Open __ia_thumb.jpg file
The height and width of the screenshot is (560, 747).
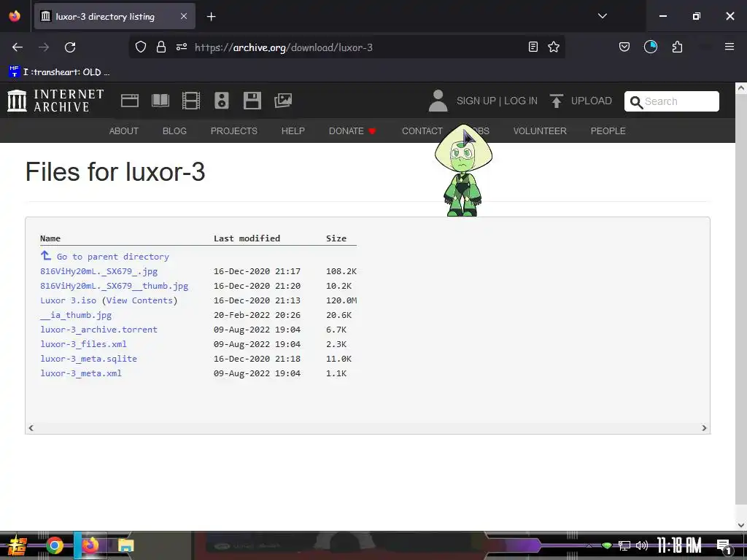point(76,315)
